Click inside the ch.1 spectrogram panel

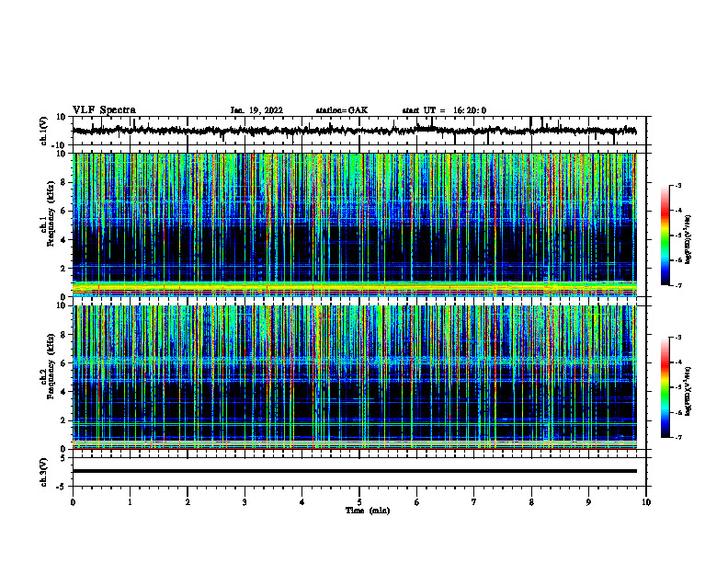pyautogui.click(x=354, y=224)
